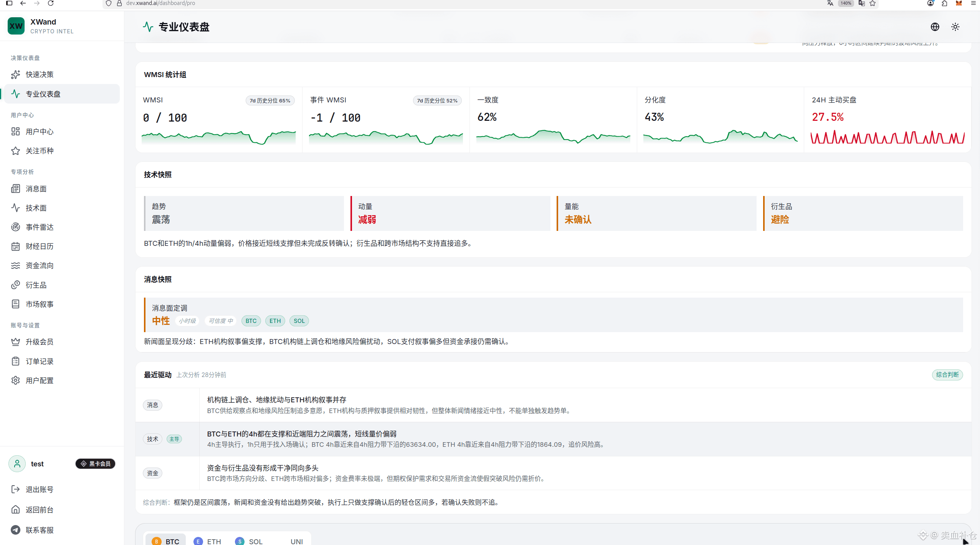Click the ETH tag in 消息面定调
The height and width of the screenshot is (545, 980).
click(x=275, y=321)
